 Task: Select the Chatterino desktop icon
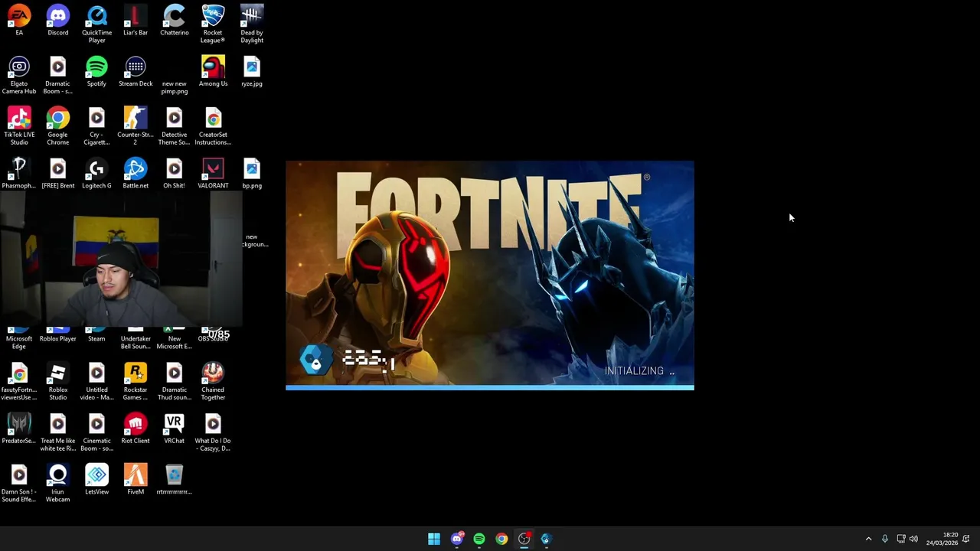point(174,21)
